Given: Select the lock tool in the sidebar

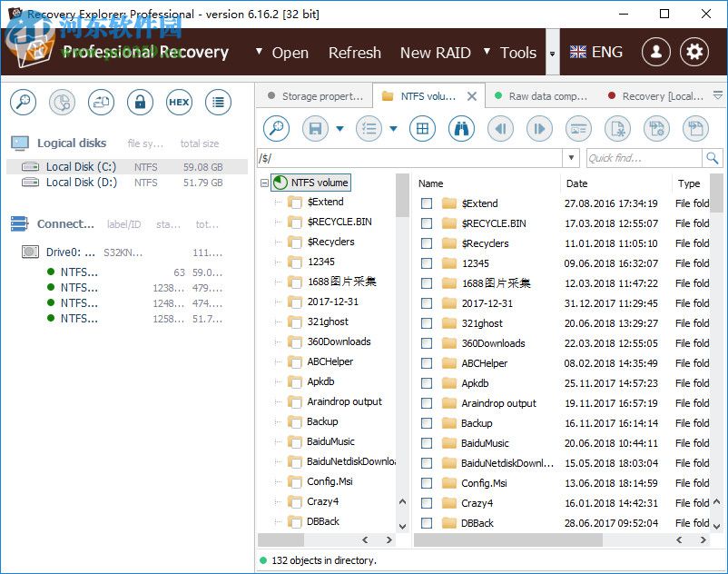Looking at the screenshot, I should [x=140, y=103].
